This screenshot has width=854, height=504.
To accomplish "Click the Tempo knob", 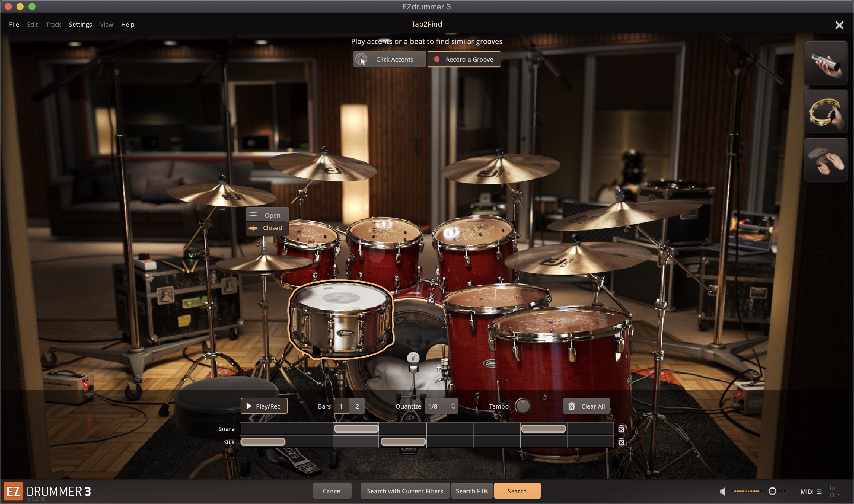I will 522,406.
